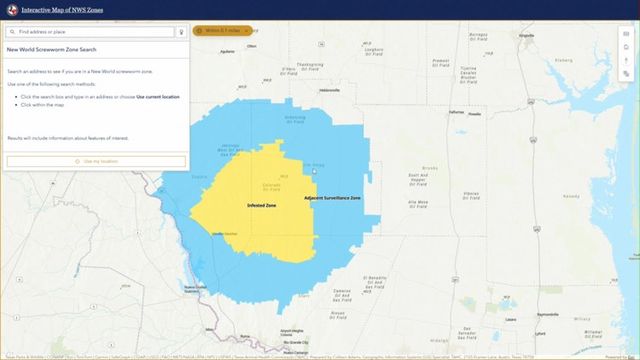
Task: Click the Texas seal logo in the header
Action: coord(13,10)
